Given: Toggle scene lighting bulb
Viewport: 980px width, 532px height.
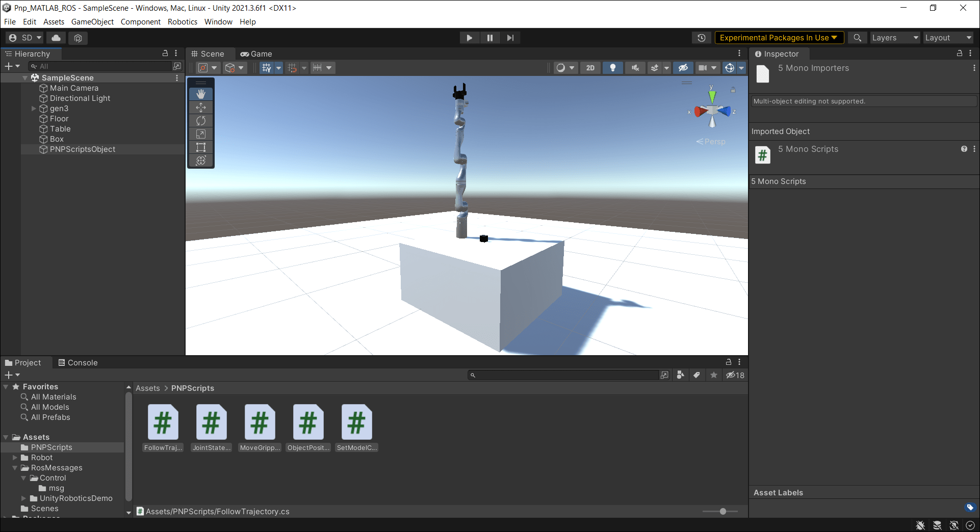Looking at the screenshot, I should [613, 68].
